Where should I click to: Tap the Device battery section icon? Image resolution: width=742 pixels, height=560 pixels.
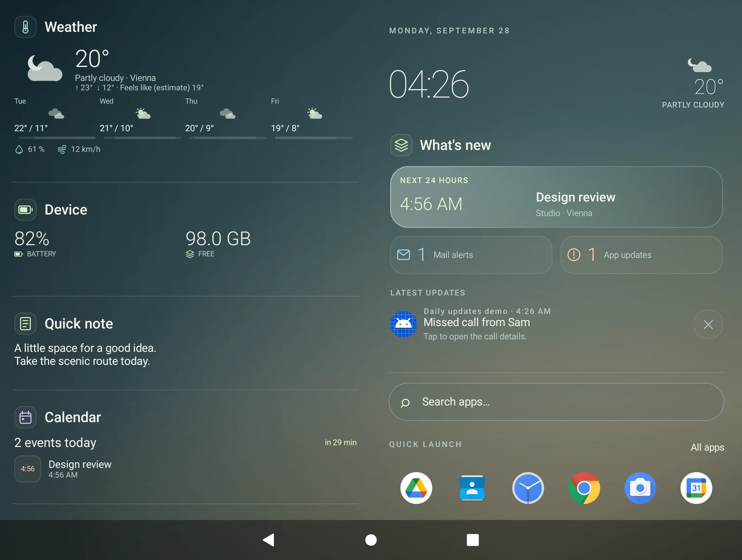click(x=26, y=210)
